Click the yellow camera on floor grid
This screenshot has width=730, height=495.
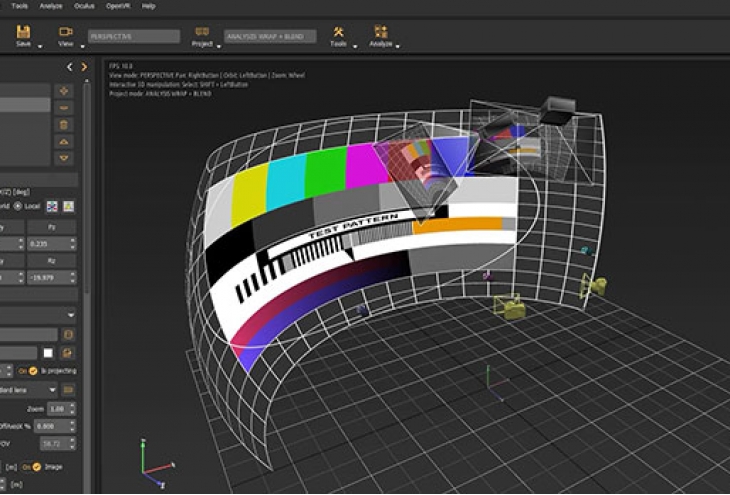pos(511,307)
